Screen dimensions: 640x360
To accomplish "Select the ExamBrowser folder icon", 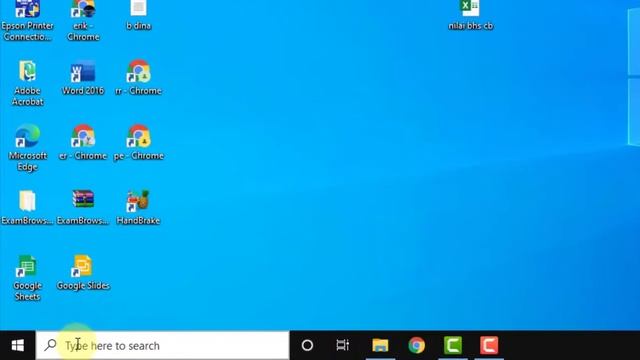I will click(27, 207).
